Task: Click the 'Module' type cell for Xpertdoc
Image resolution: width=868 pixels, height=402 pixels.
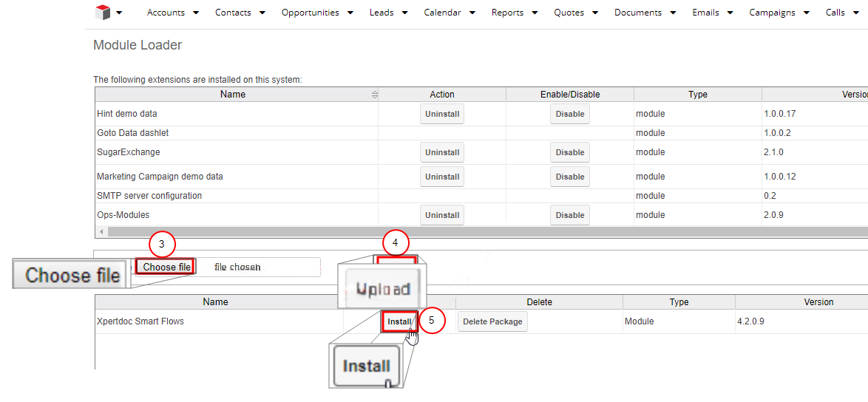Action: click(640, 321)
